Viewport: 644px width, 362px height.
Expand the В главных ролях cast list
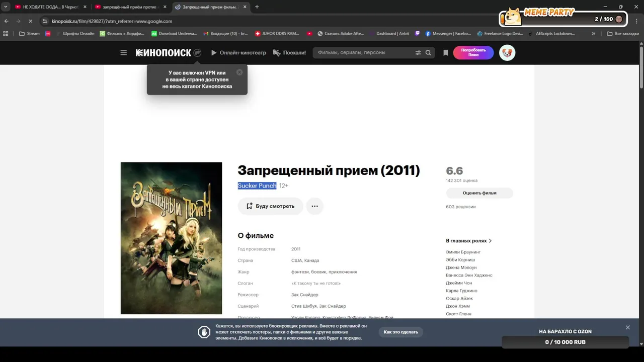point(469,241)
